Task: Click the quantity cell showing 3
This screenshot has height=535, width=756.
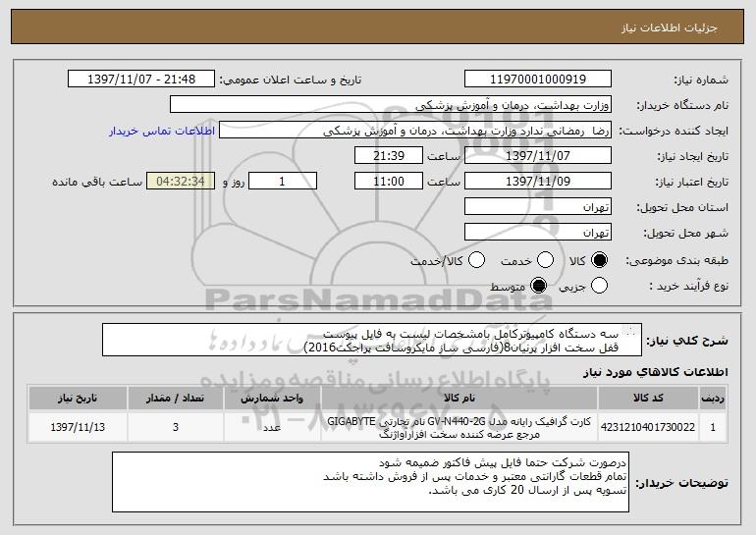Action: pyautogui.click(x=175, y=427)
